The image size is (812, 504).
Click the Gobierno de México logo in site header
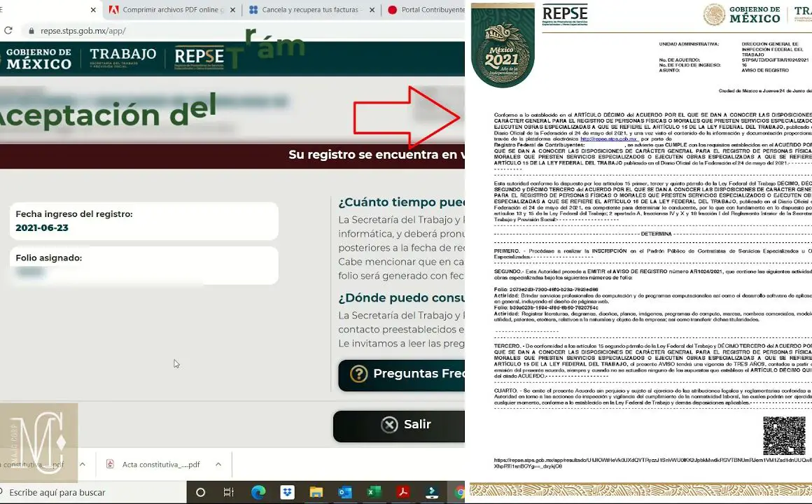coord(36,59)
